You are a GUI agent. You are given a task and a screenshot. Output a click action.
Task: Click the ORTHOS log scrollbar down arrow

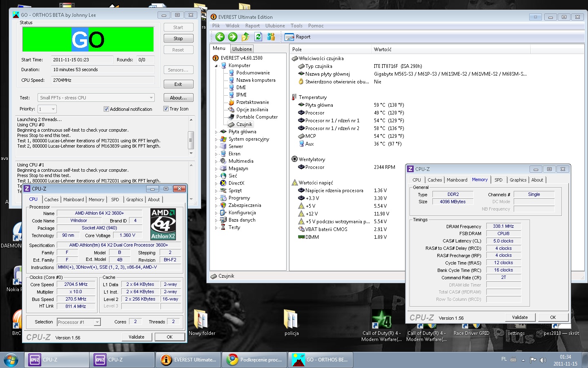(x=191, y=153)
